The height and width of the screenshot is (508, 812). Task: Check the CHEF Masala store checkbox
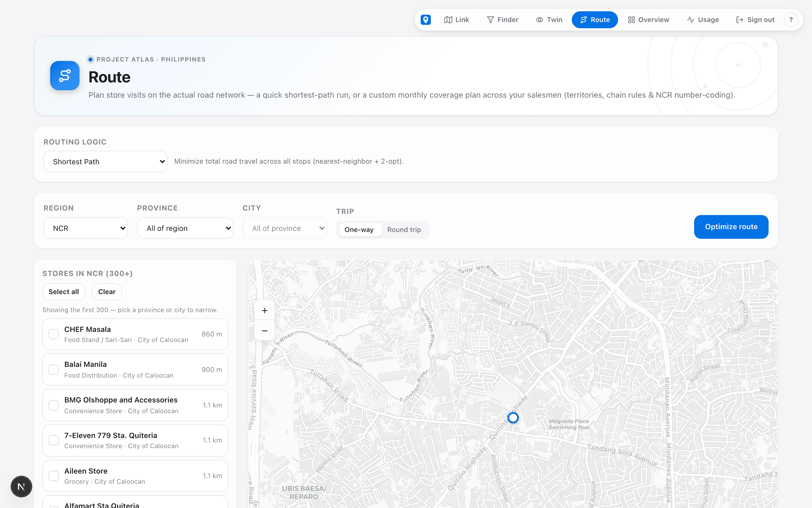(54, 334)
